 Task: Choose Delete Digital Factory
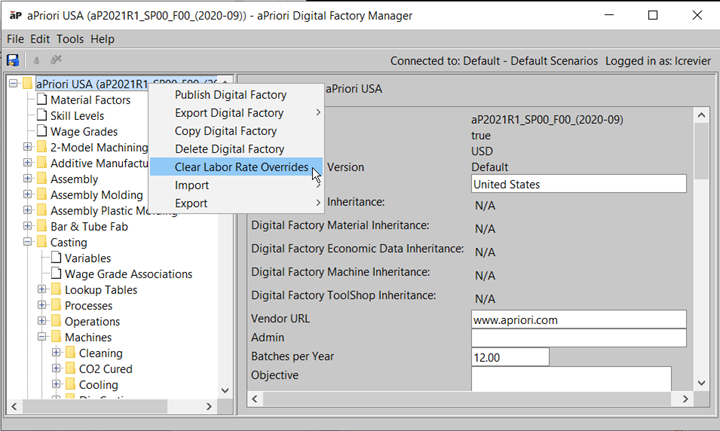236,149
